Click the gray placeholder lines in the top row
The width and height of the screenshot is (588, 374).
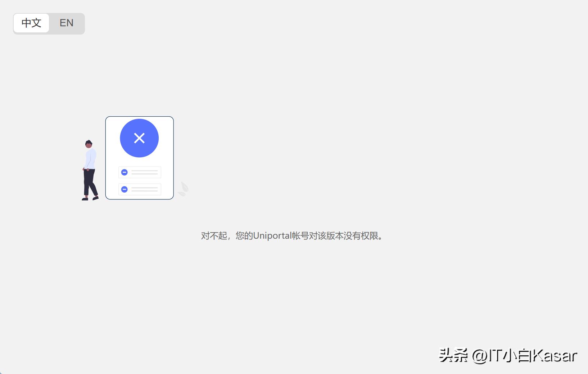coord(144,172)
